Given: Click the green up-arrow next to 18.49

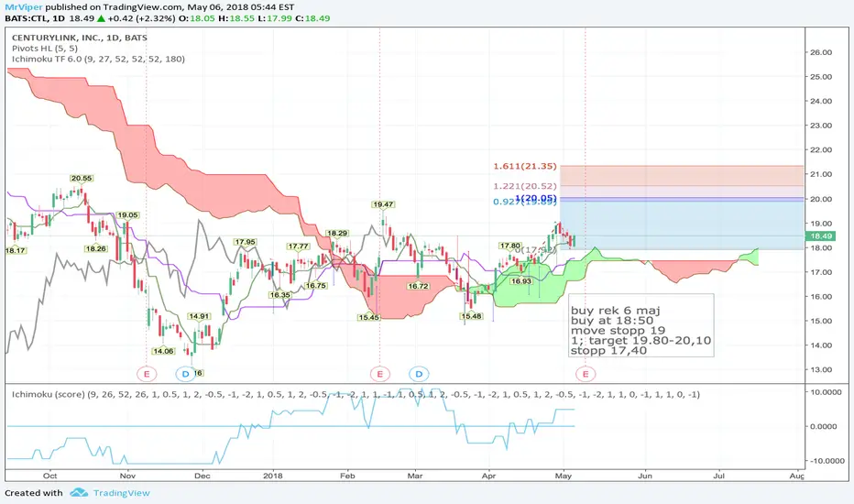Looking at the screenshot, I should tap(101, 18).
